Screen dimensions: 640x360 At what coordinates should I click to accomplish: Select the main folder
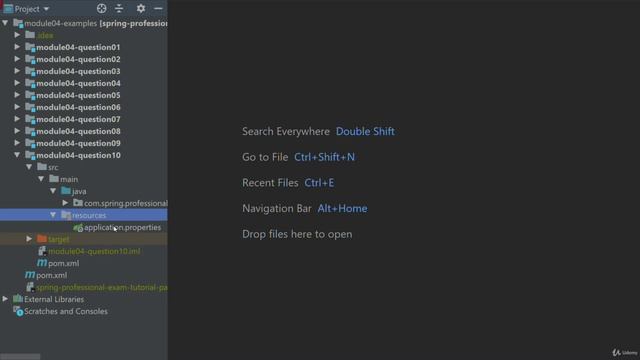(69, 179)
